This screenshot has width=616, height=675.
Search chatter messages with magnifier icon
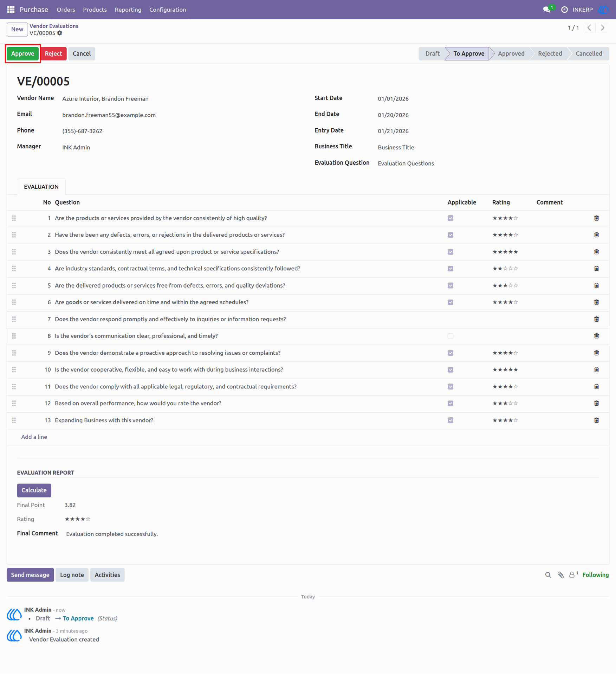coord(548,575)
